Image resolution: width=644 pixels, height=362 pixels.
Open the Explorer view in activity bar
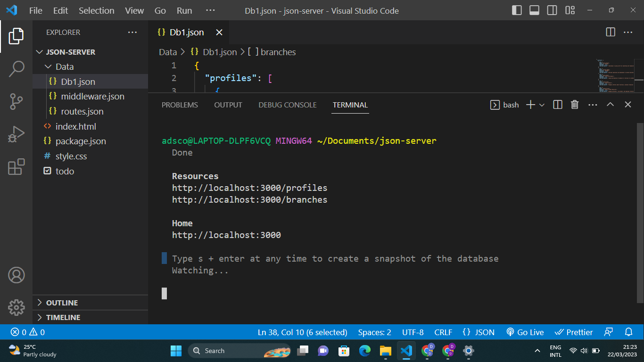click(x=16, y=36)
